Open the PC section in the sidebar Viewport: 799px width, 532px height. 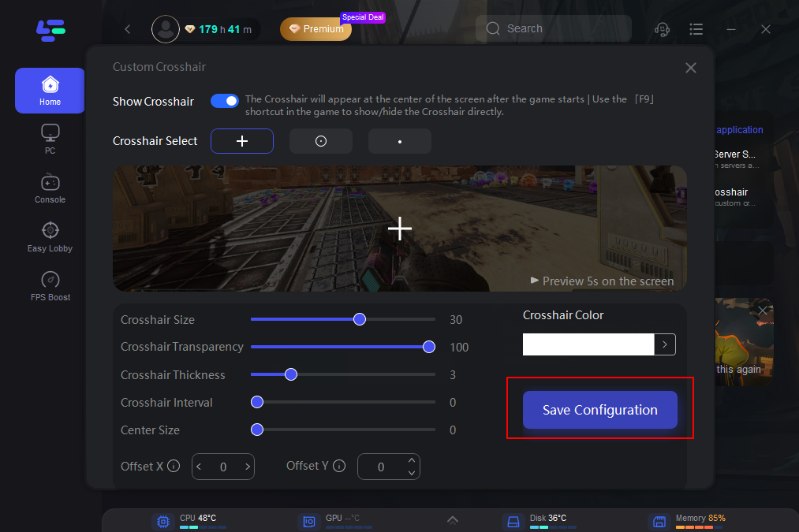tap(50, 139)
